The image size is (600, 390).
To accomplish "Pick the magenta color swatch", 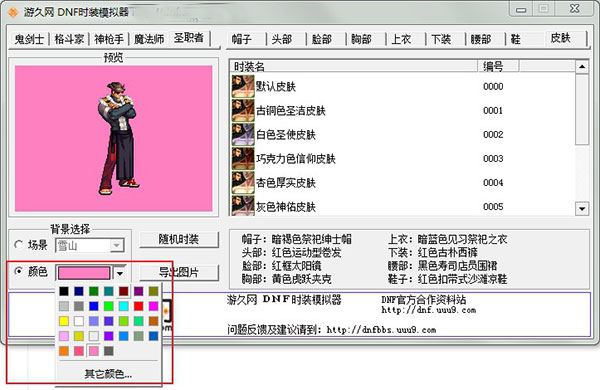I will (153, 306).
